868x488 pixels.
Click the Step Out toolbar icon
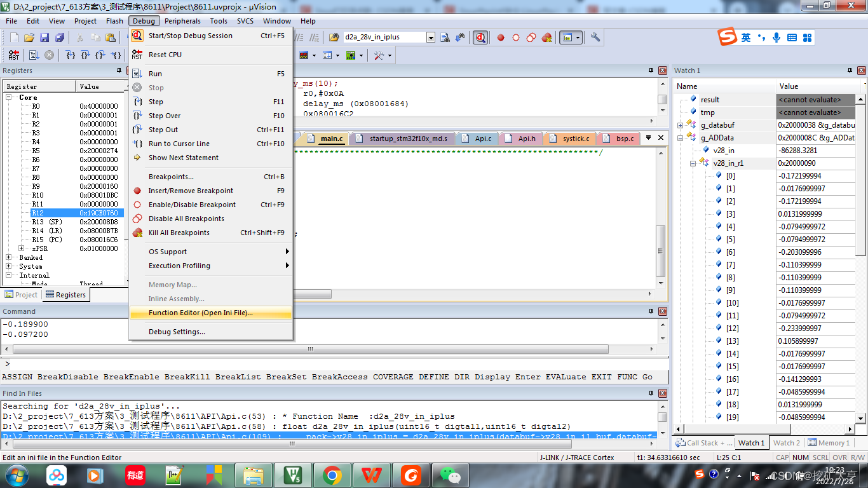click(101, 55)
